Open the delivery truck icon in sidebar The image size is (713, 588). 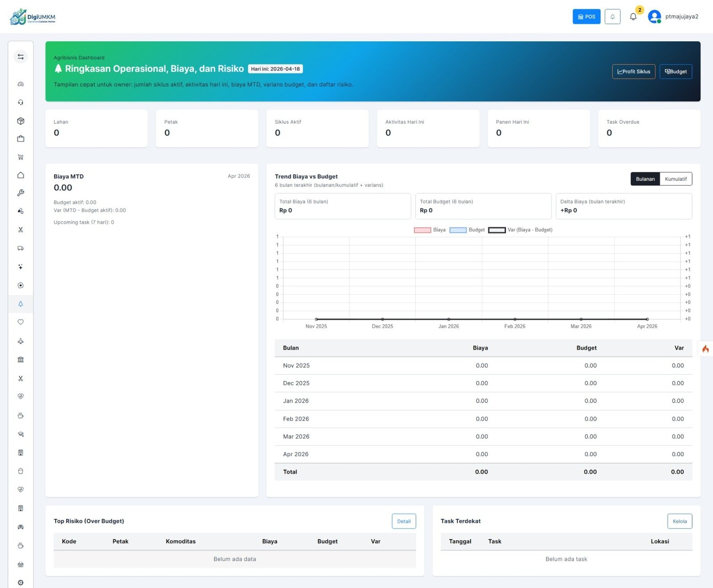pyautogui.click(x=20, y=248)
